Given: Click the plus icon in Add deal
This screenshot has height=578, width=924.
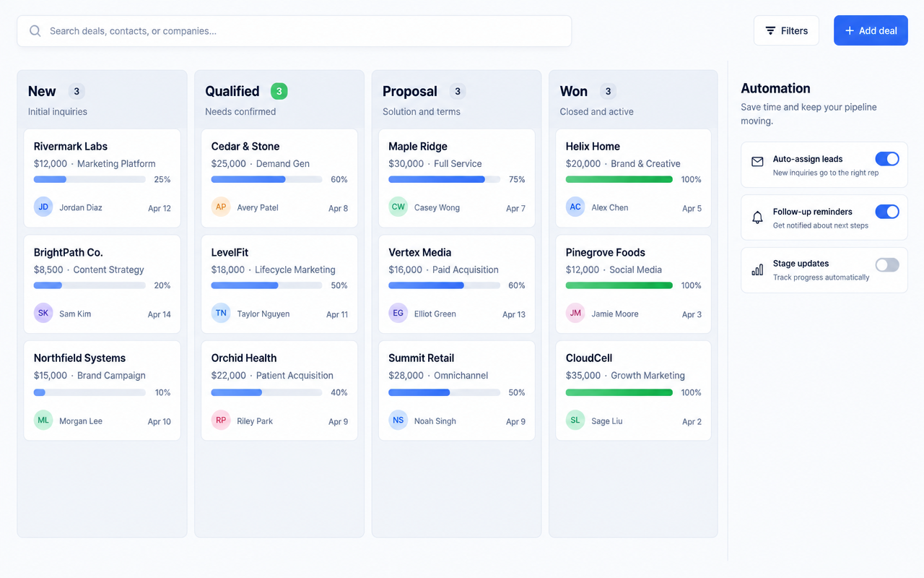Looking at the screenshot, I should 850,31.
